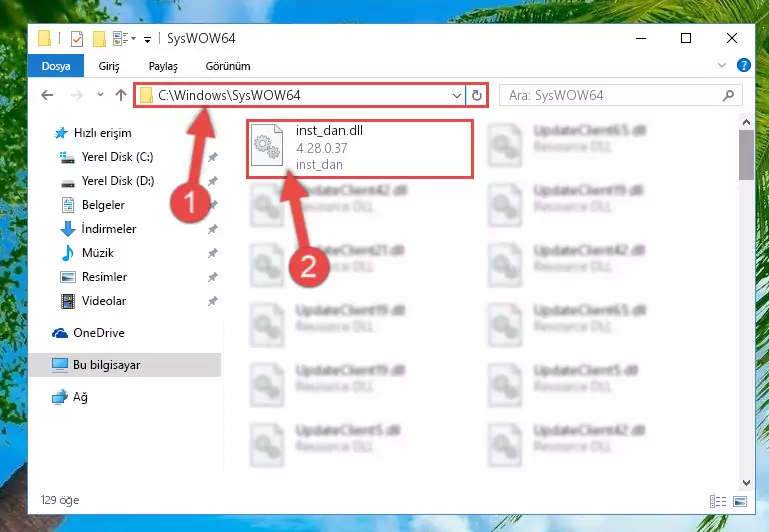This screenshot has width=769, height=532.
Task: Select Hızlı erişim in navigation pane
Action: [x=93, y=133]
